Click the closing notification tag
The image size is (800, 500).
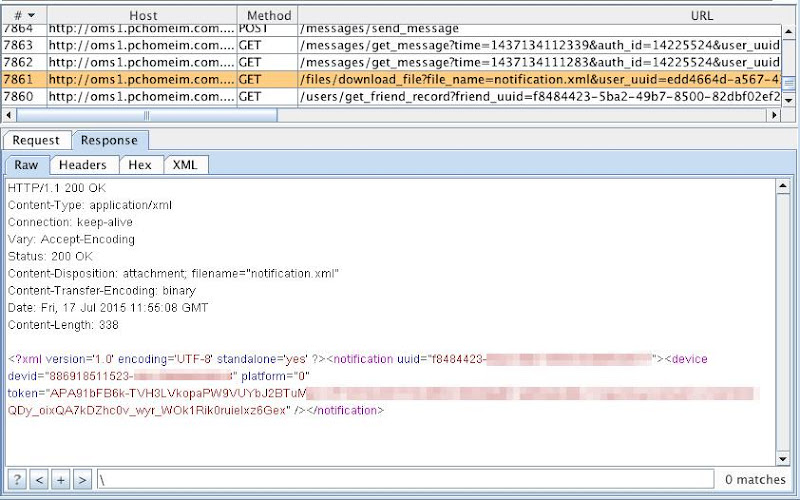pos(345,411)
